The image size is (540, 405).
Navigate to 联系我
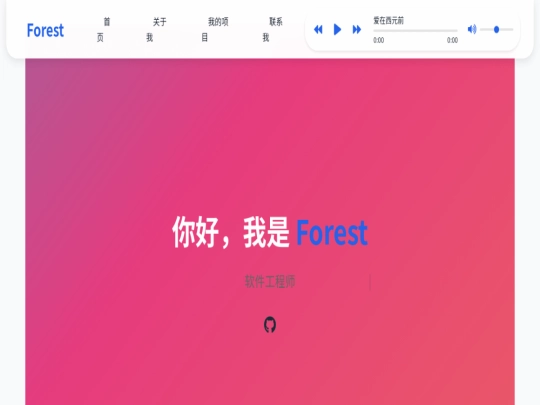(x=272, y=30)
